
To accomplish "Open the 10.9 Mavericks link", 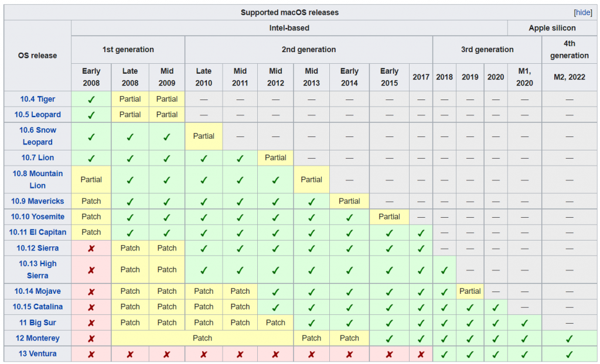I will coord(37,201).
